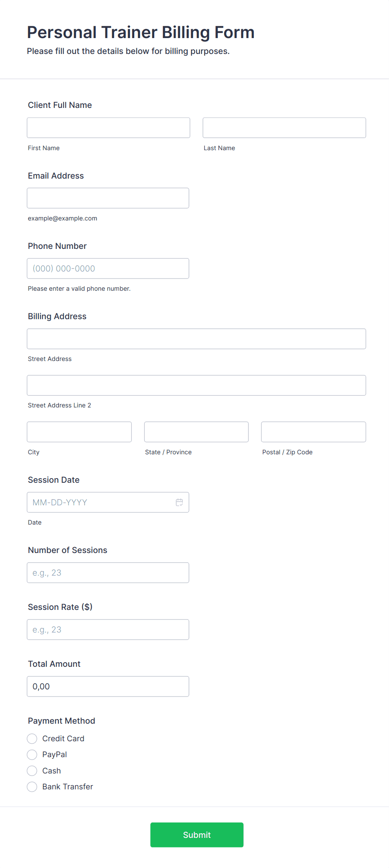Choose Cash payment option
The height and width of the screenshot is (868, 389).
pyautogui.click(x=32, y=771)
